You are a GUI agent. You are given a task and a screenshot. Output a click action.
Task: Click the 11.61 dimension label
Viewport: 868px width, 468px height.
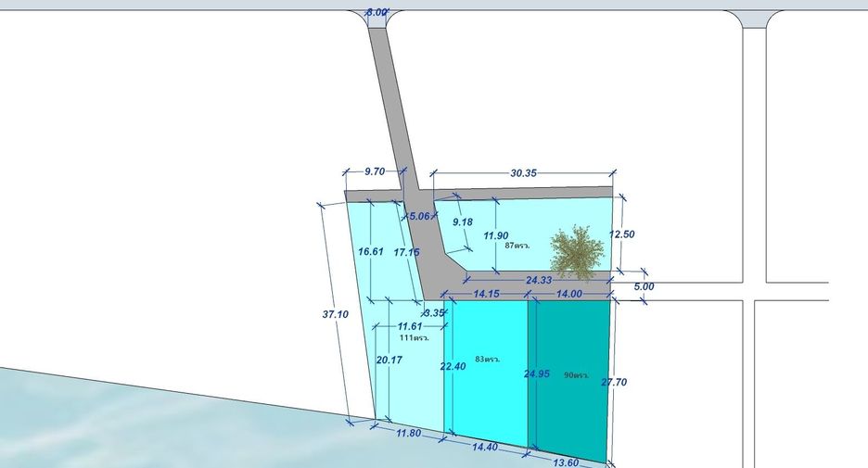(x=410, y=326)
